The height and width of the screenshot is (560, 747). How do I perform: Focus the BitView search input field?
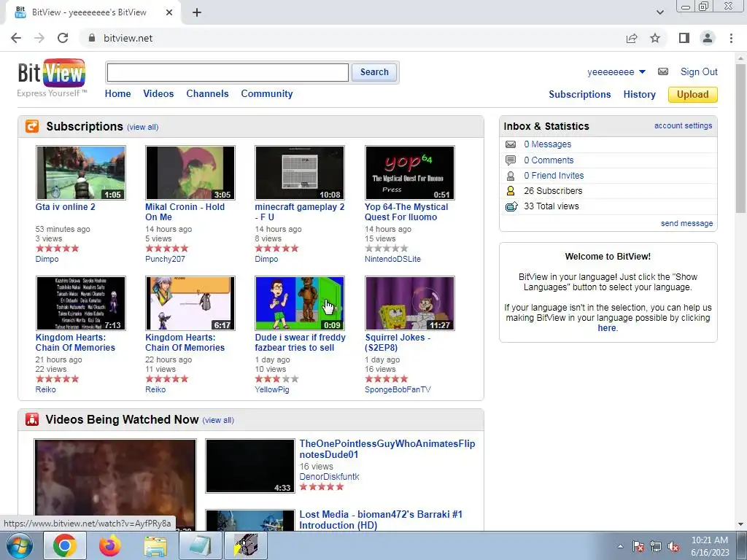tap(228, 72)
